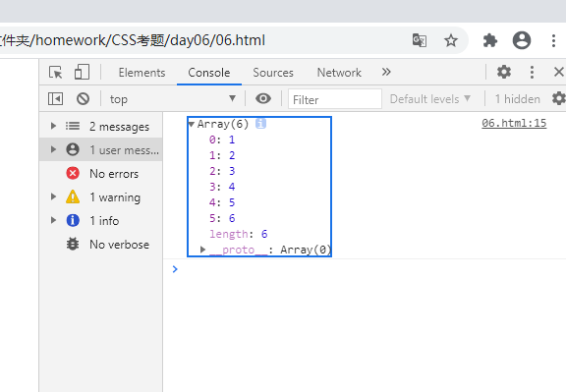566x392 pixels.
Task: Click the URL in the address bar
Action: (x=133, y=40)
